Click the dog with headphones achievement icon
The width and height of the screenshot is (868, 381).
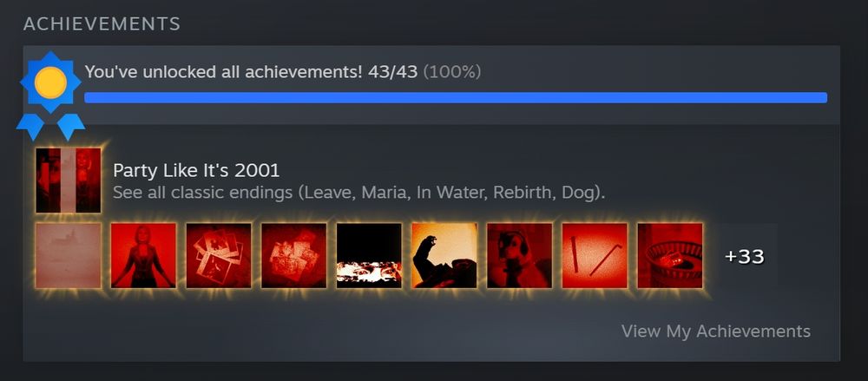pyautogui.click(x=520, y=255)
